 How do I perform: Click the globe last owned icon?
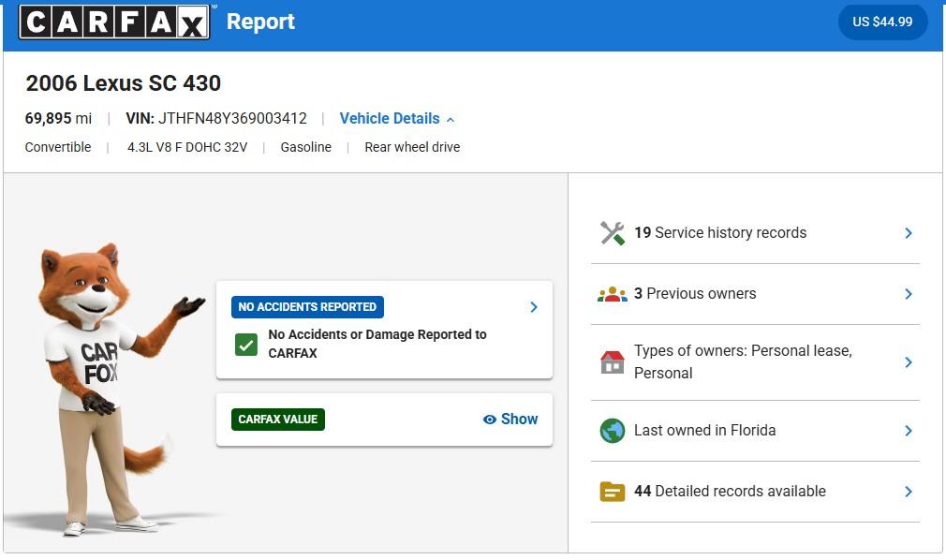coord(613,431)
